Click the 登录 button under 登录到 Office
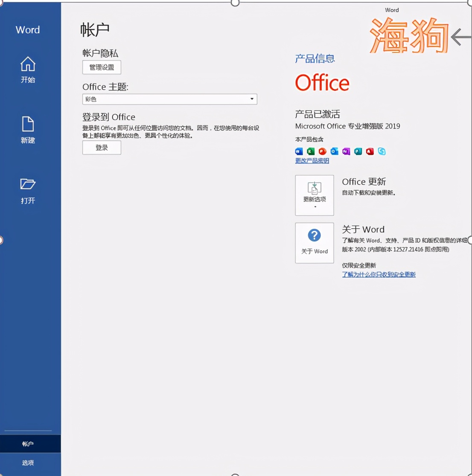This screenshot has height=476, width=472. coord(101,148)
